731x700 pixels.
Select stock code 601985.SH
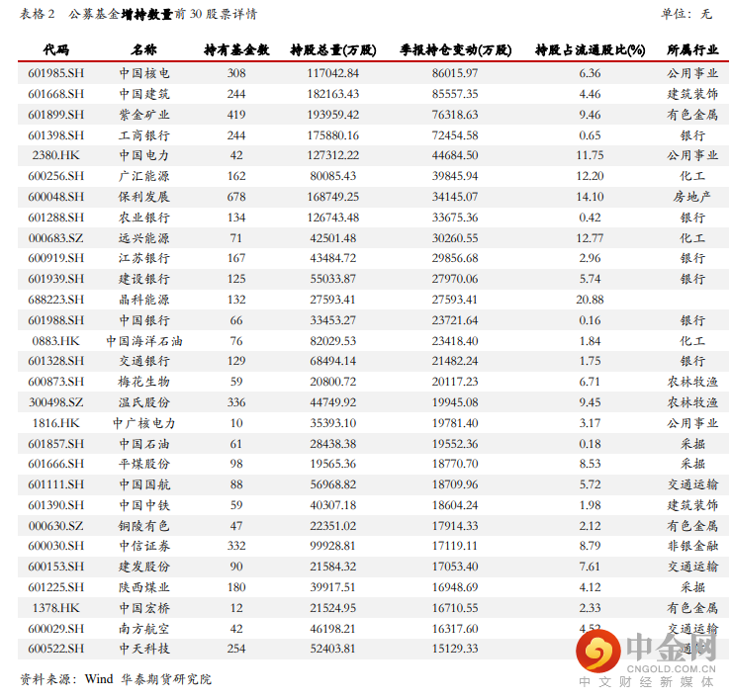tap(56, 73)
